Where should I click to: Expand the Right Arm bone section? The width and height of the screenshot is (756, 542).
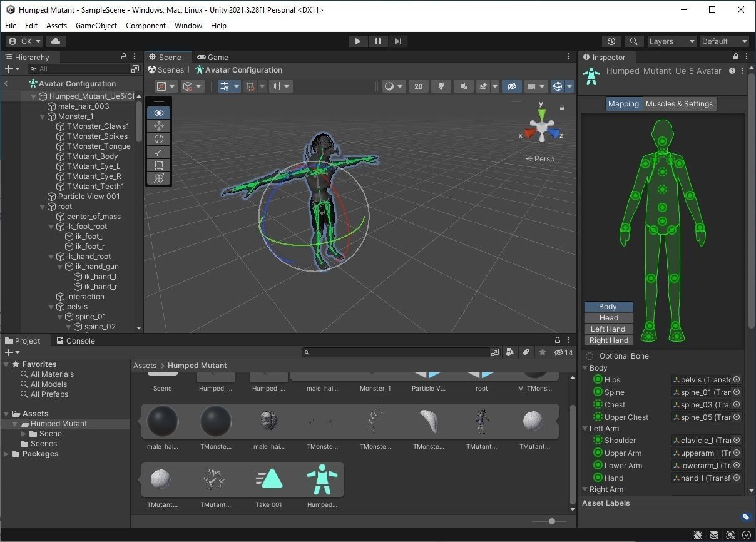(586, 489)
